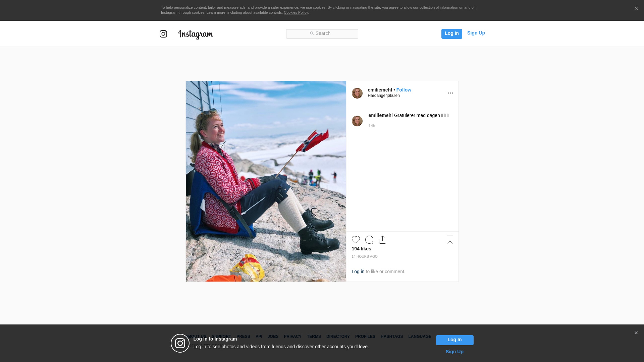Viewport: 644px width, 362px height.
Task: Open Hardangerjøkulen location link
Action: tap(384, 96)
